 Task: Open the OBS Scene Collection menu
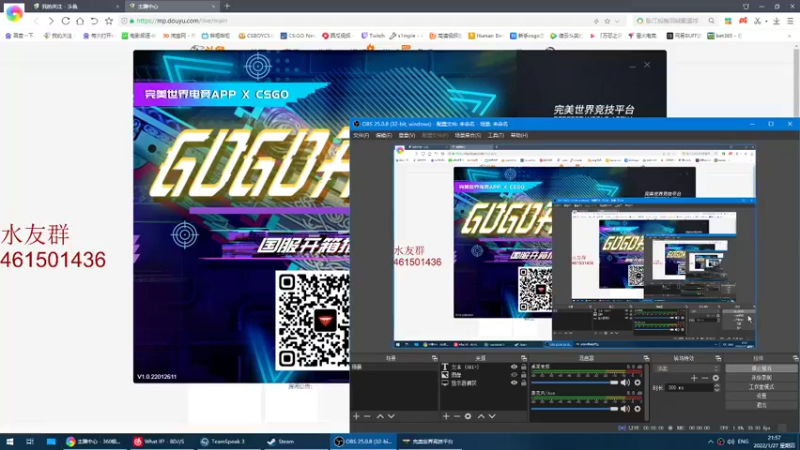[468, 135]
